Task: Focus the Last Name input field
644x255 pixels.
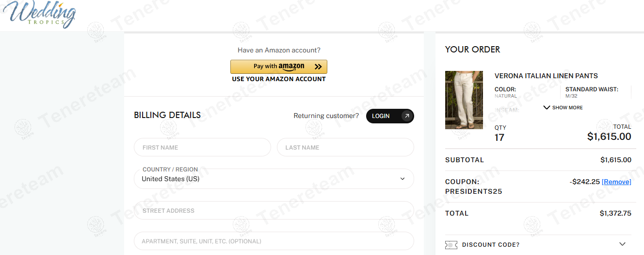Action: (345, 147)
